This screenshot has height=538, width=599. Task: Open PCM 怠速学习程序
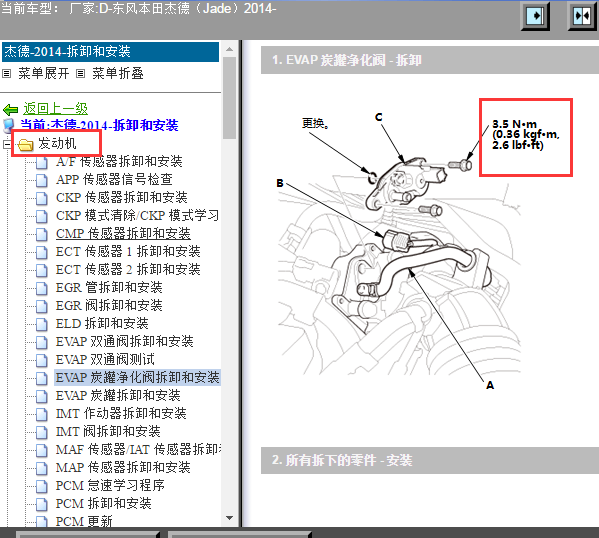click(x=110, y=486)
